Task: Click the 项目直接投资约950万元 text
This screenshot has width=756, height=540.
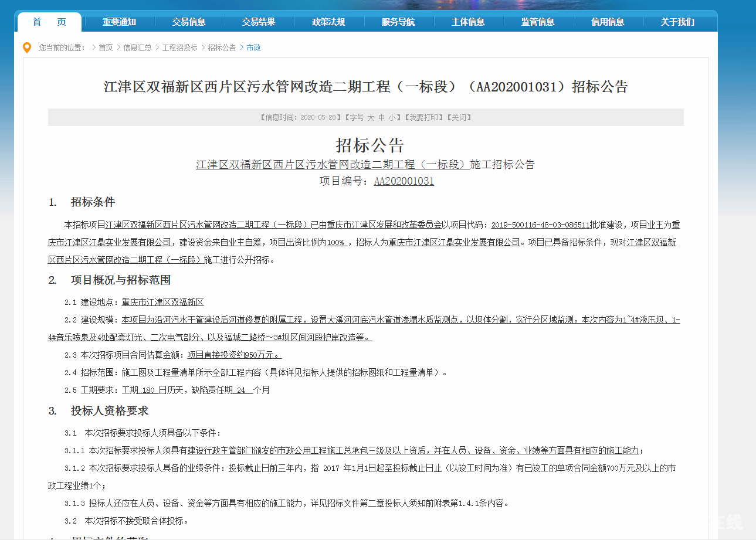Action: click(233, 355)
